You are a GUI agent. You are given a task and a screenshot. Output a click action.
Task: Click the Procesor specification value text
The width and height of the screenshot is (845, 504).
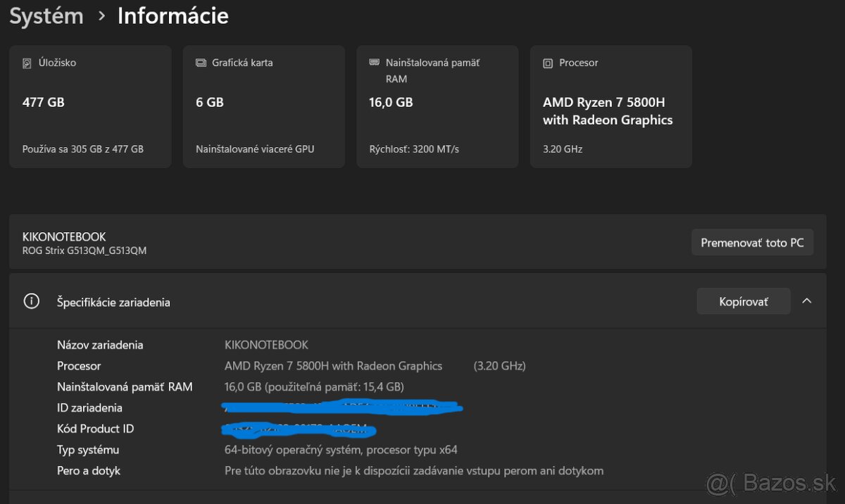click(333, 366)
